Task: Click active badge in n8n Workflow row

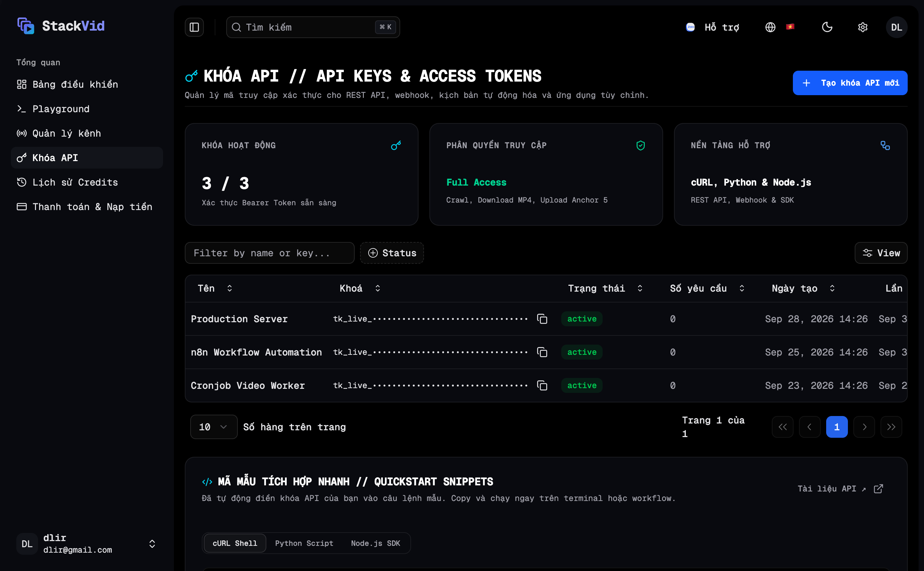Action: point(582,352)
